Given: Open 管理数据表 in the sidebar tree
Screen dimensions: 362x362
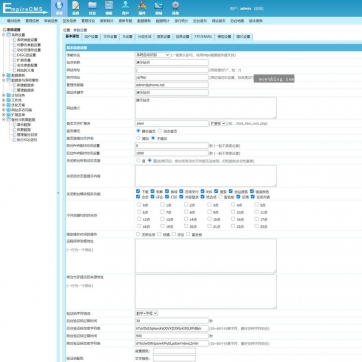Looking at the screenshot, I should point(25,90).
